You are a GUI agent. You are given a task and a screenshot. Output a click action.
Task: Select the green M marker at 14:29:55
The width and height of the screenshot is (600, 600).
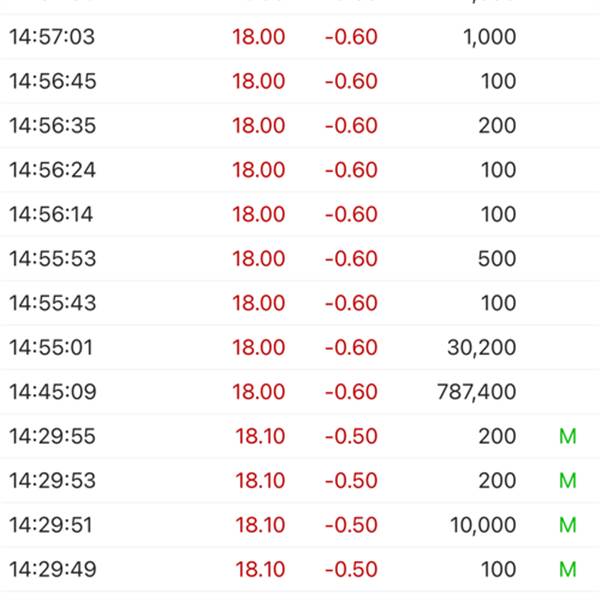click(x=567, y=436)
